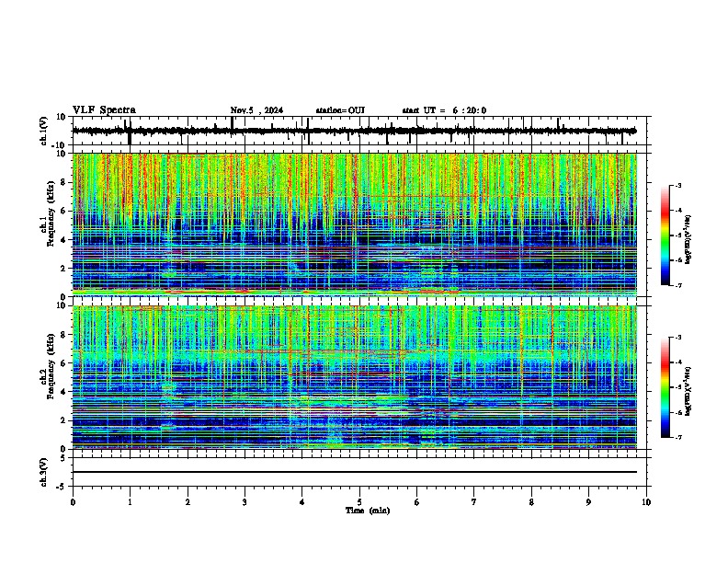Image resolution: width=728 pixels, height=563 pixels.
Task: Click the "ch.3(V)" axis label
Action: [44, 473]
